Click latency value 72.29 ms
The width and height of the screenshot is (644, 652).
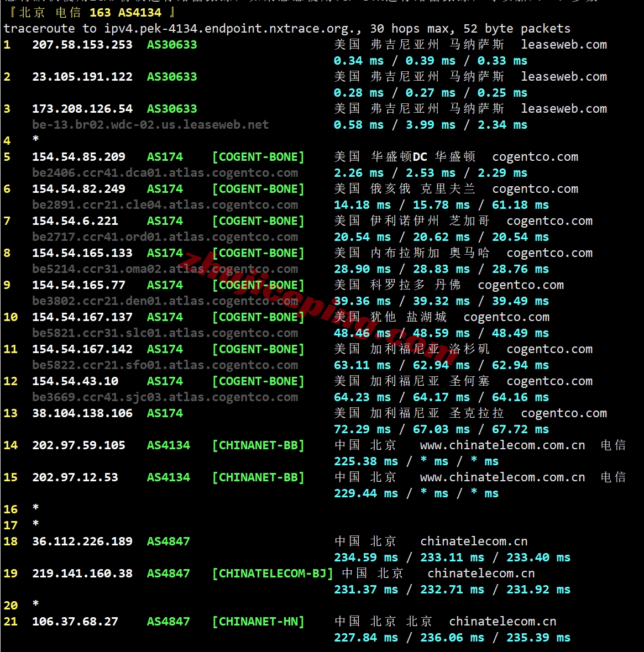click(x=362, y=429)
